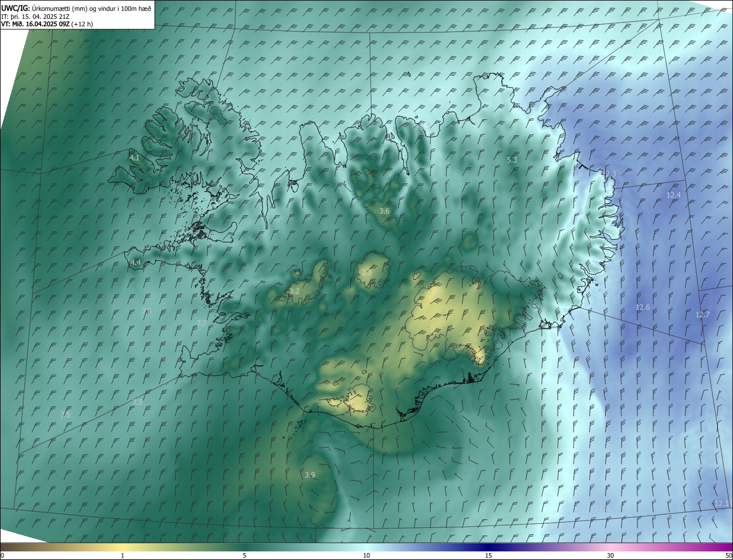Click the 1 tick on the color scale
Viewport: 733px width, 560px height.
click(x=123, y=555)
